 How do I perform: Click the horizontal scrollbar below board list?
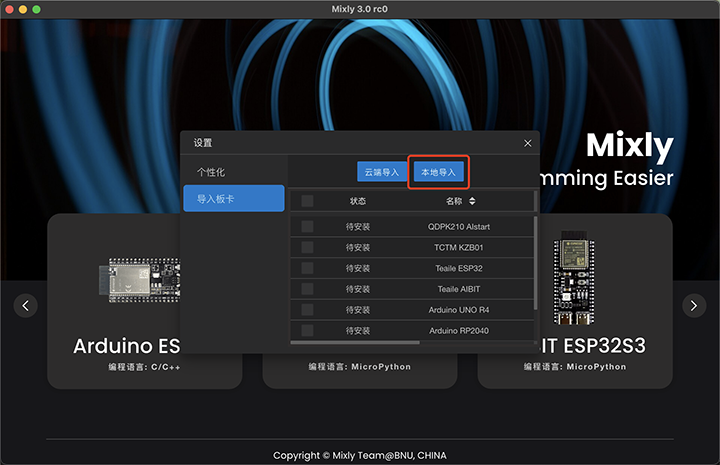(355, 342)
